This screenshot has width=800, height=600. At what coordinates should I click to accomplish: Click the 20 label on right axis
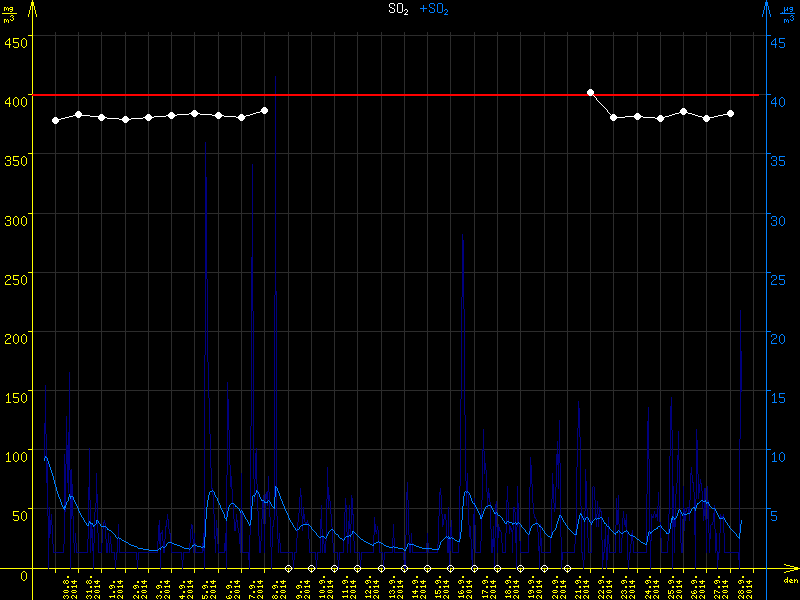click(x=776, y=337)
